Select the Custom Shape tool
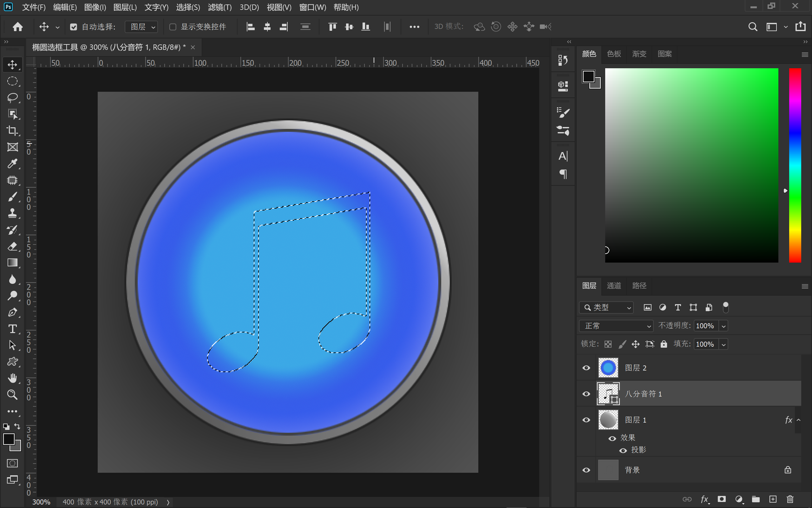The image size is (812, 508). pyautogui.click(x=12, y=362)
